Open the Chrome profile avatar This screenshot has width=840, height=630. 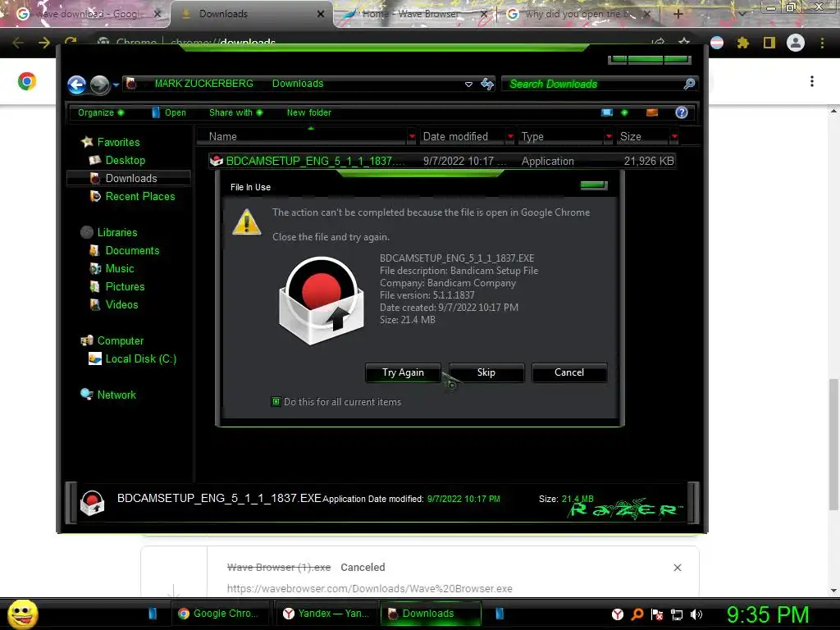[796, 43]
